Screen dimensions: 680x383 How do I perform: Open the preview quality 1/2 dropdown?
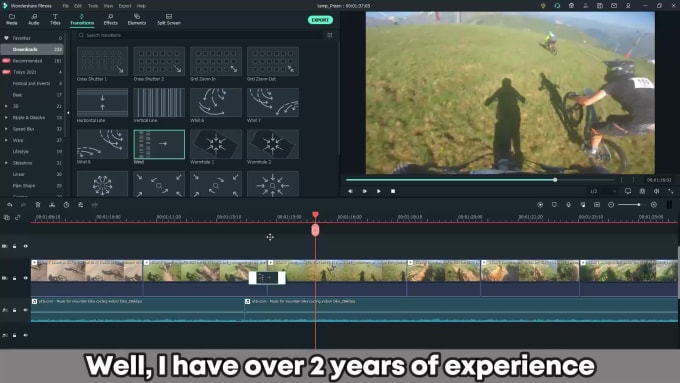click(603, 191)
